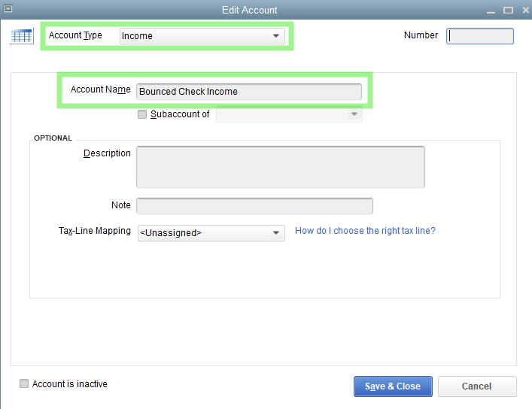The height and width of the screenshot is (409, 532).
Task: Open the window system menu icon
Action: [8, 9]
